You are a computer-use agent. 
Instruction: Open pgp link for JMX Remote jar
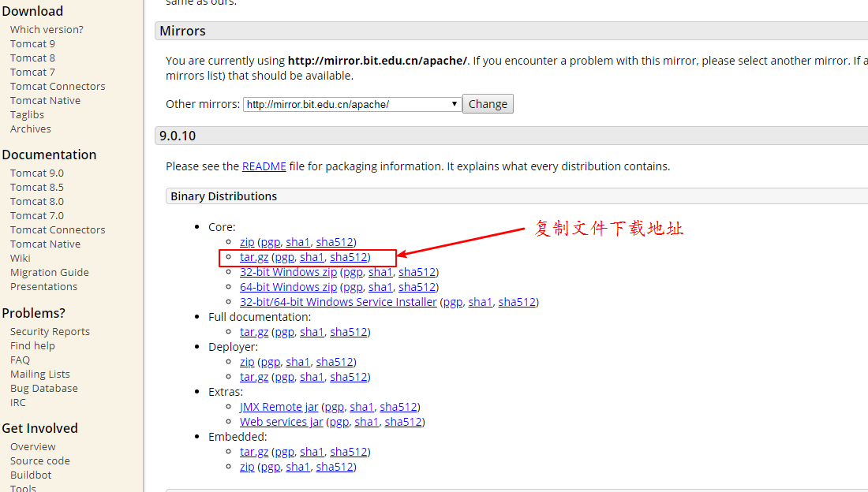[x=335, y=406]
